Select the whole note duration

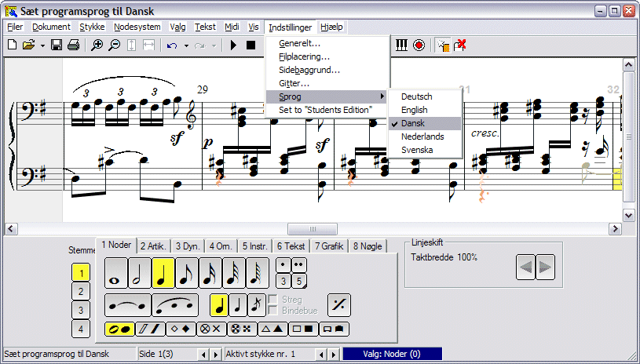[116, 273]
